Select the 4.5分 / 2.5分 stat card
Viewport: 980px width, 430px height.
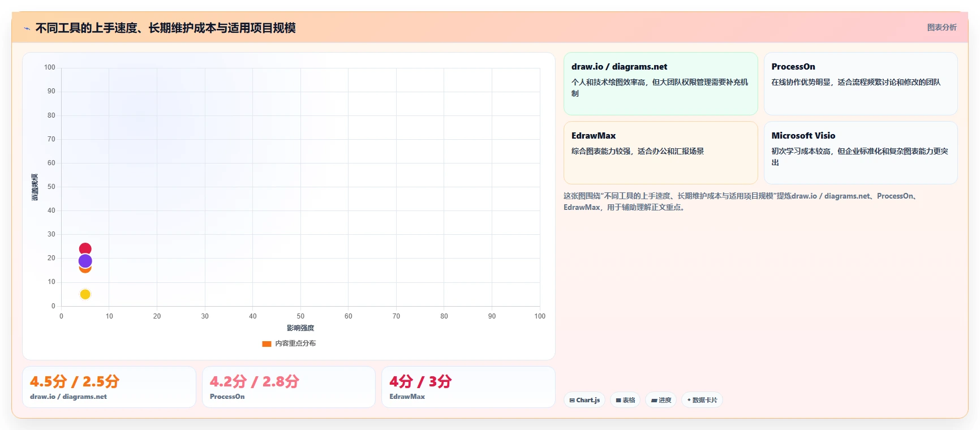tap(109, 387)
